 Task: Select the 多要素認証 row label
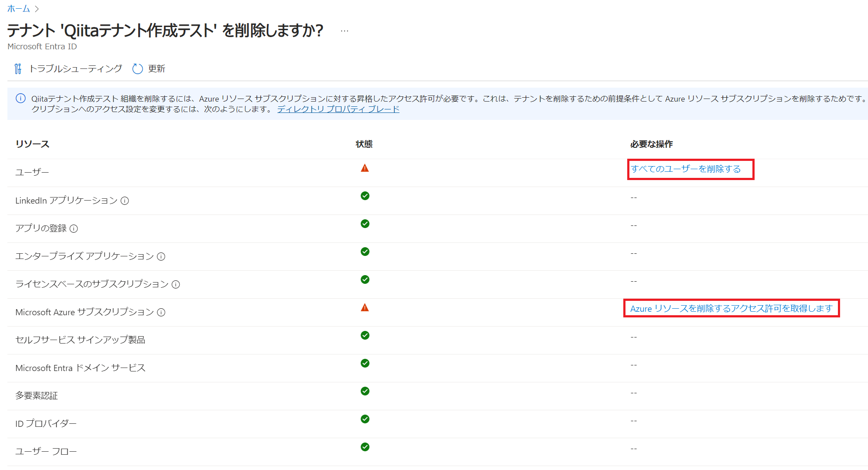pyautogui.click(x=37, y=395)
